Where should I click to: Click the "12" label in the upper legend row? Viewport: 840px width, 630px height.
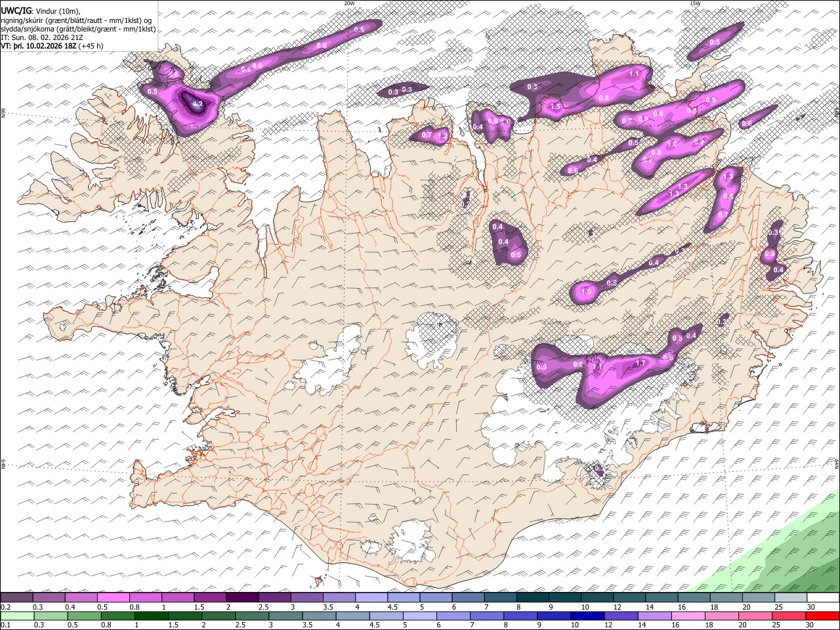coord(618,606)
